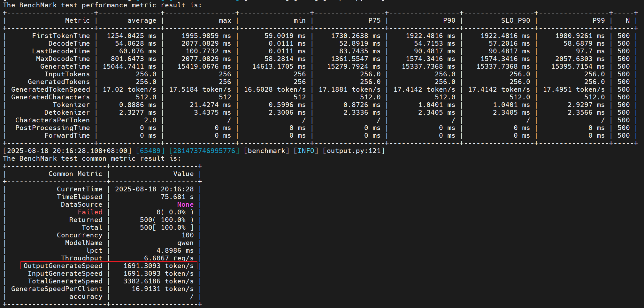Click the ForwardTime row label
The height and width of the screenshot is (308, 644).
(x=67, y=135)
